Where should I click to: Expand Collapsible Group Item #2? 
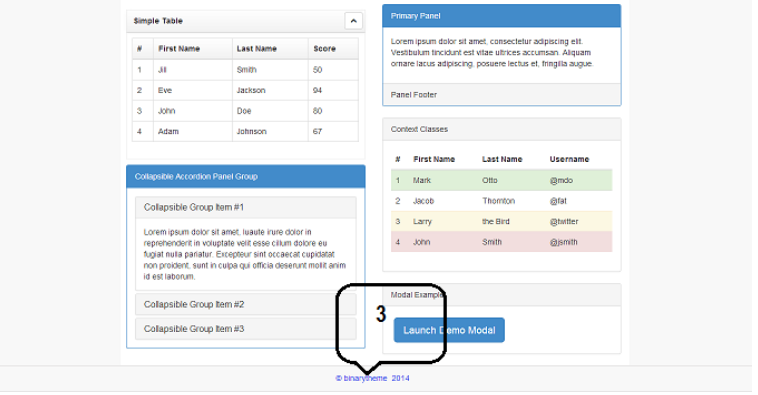194,305
